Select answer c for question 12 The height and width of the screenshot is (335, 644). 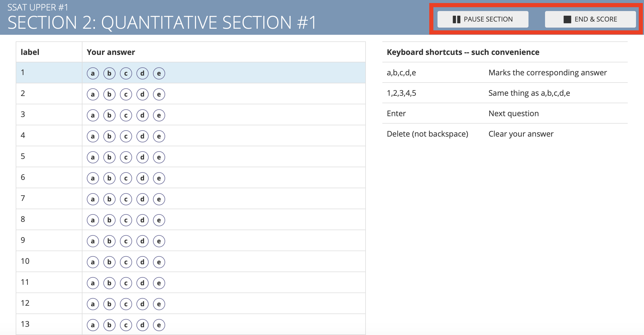tap(126, 304)
